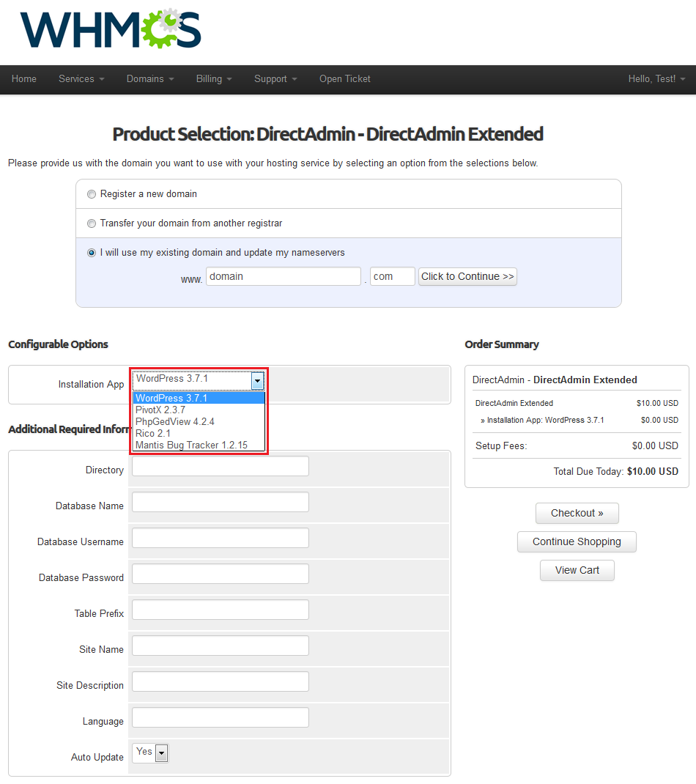This screenshot has height=784, width=696.
Task: Focus the Database Name input field
Action: click(221, 502)
